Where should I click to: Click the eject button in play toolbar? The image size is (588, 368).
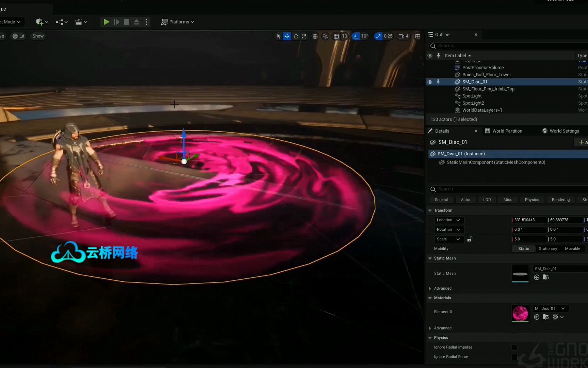click(136, 22)
